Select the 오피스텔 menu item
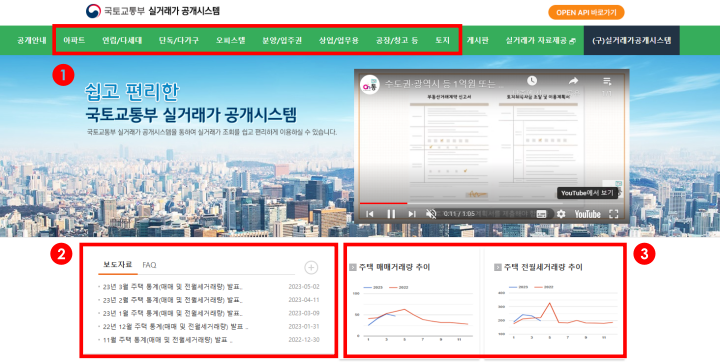This screenshot has height=362, width=720. 231,40
